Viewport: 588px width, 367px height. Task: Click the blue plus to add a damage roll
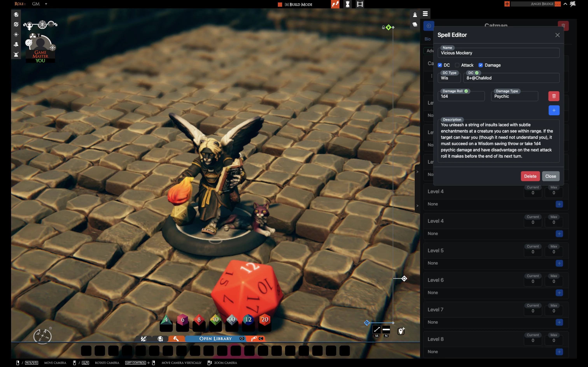click(554, 110)
